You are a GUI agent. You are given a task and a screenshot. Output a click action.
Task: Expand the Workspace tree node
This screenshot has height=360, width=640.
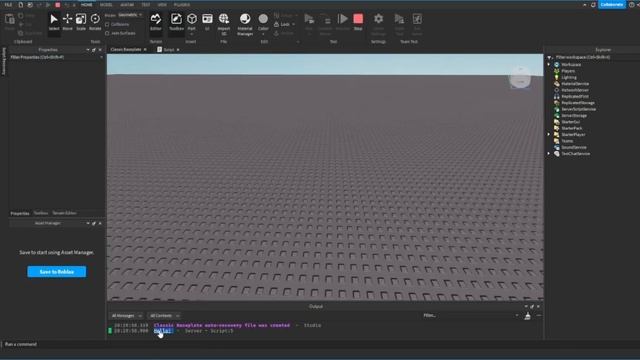pos(549,64)
